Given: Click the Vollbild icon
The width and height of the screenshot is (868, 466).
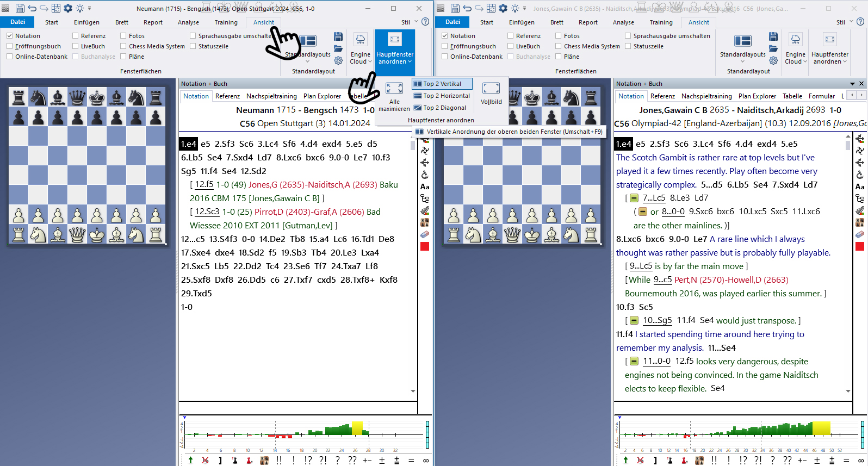Looking at the screenshot, I should (x=491, y=89).
